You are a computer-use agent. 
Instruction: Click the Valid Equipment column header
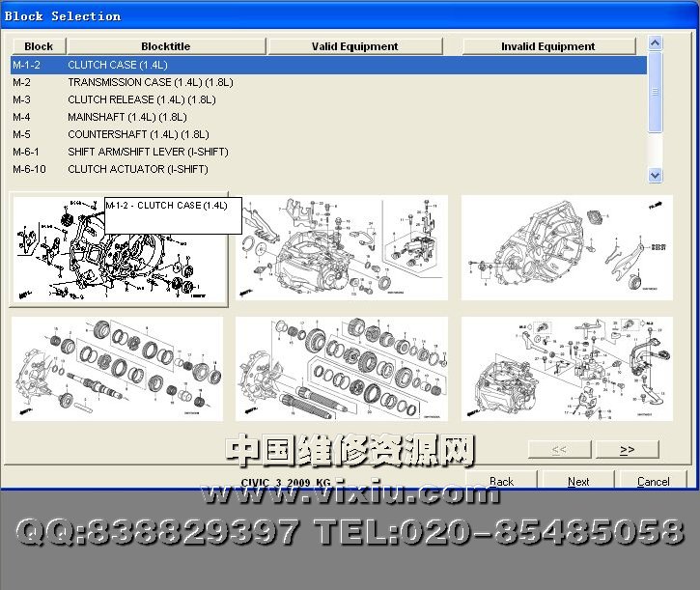click(354, 46)
